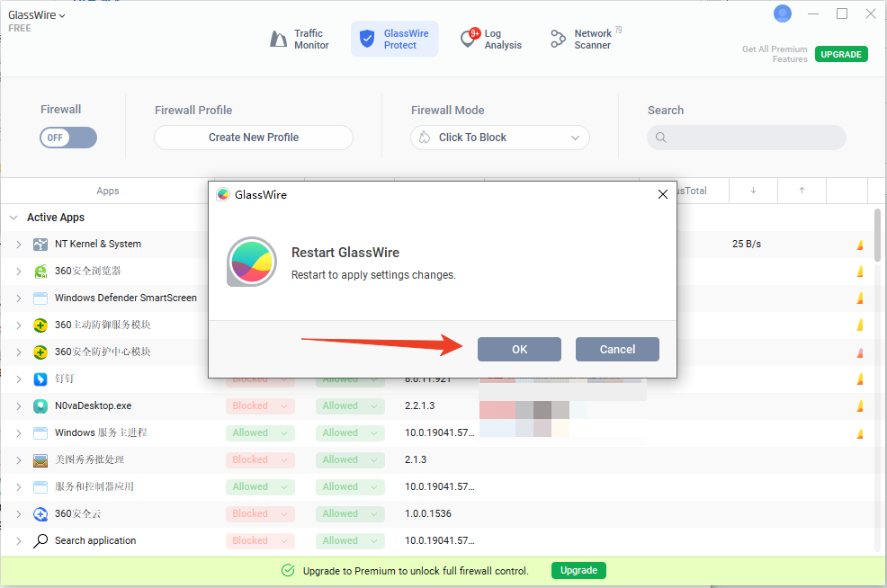Click the NT Kernel & System icon
Image resolution: width=887 pixels, height=588 pixels.
click(x=40, y=245)
